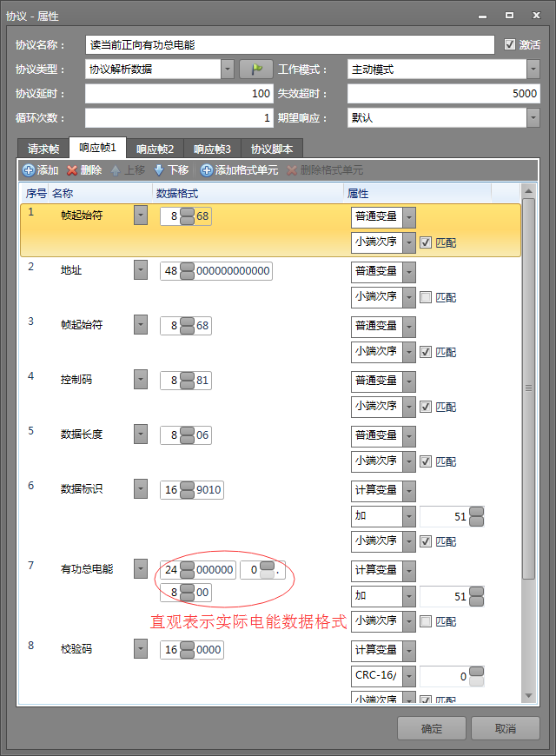Maximize the 协议 - 属性 window
The width and height of the screenshot is (556, 756).
tap(509, 16)
